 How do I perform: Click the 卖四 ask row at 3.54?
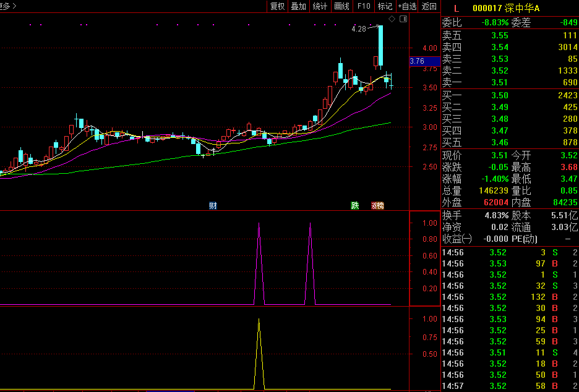click(x=510, y=47)
